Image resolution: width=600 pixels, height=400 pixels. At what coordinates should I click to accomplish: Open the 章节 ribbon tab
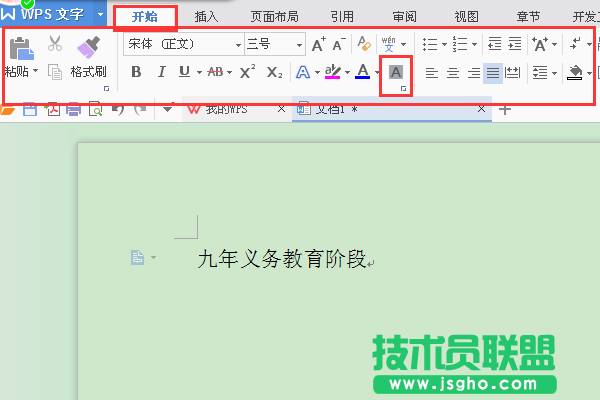528,17
